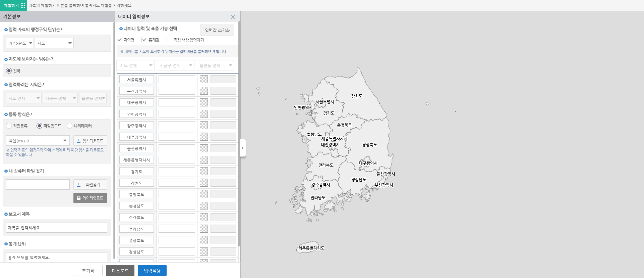Select the 전국 radio button
The height and width of the screenshot is (278, 644).
tap(9, 71)
